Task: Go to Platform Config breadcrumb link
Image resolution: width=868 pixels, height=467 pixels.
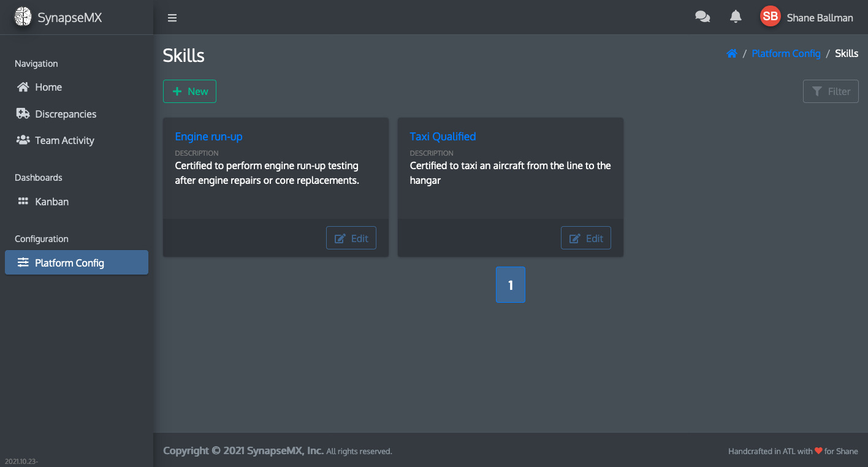Action: [786, 53]
